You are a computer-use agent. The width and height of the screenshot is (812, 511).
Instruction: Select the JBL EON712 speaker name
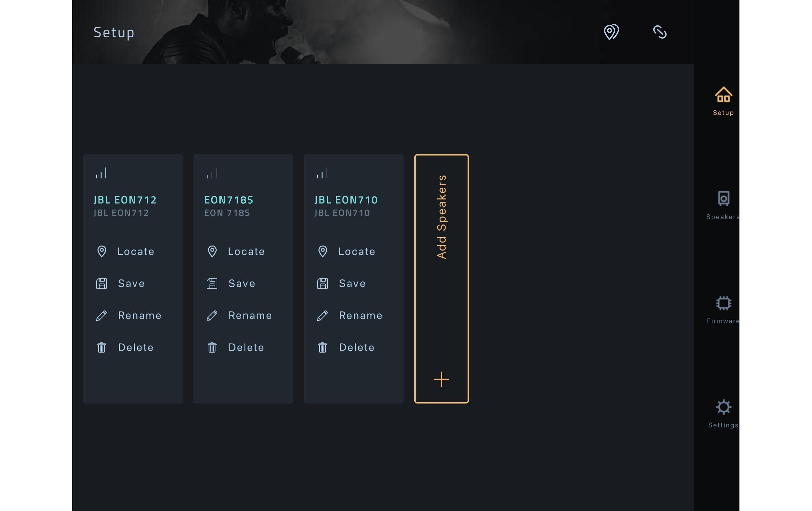pos(125,200)
